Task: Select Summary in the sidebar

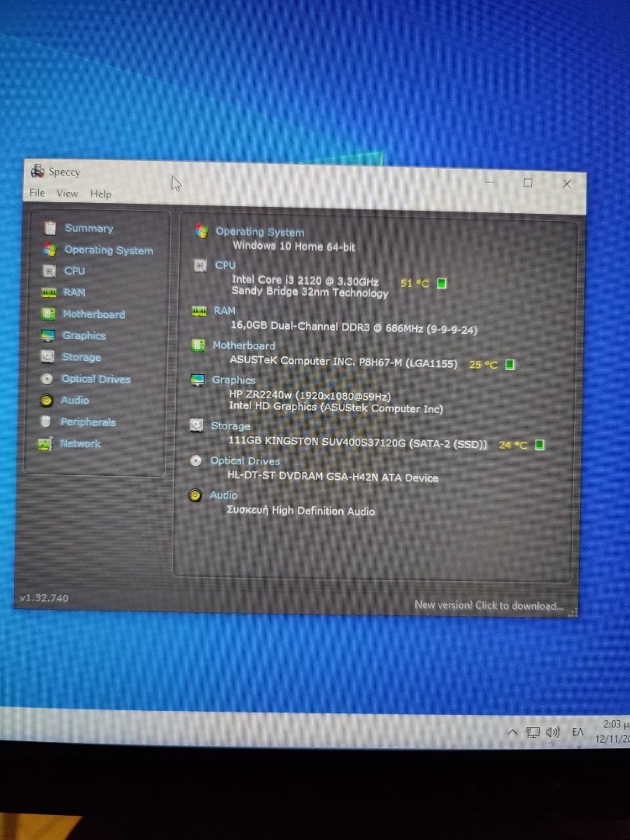Action: [89, 228]
